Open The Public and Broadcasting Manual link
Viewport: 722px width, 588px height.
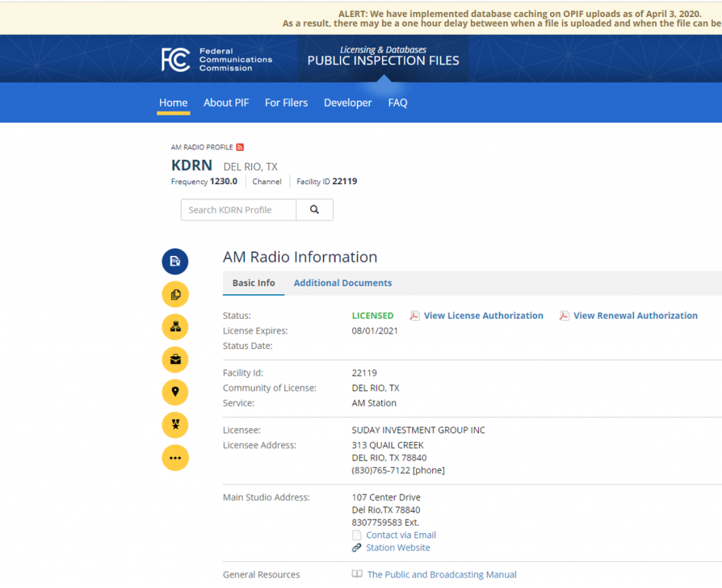click(x=442, y=575)
